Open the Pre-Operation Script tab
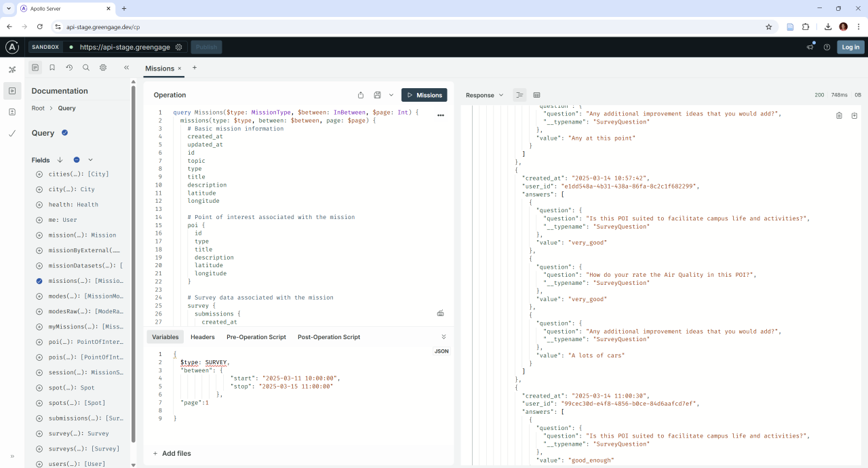The width and height of the screenshot is (868, 468). pos(256,337)
